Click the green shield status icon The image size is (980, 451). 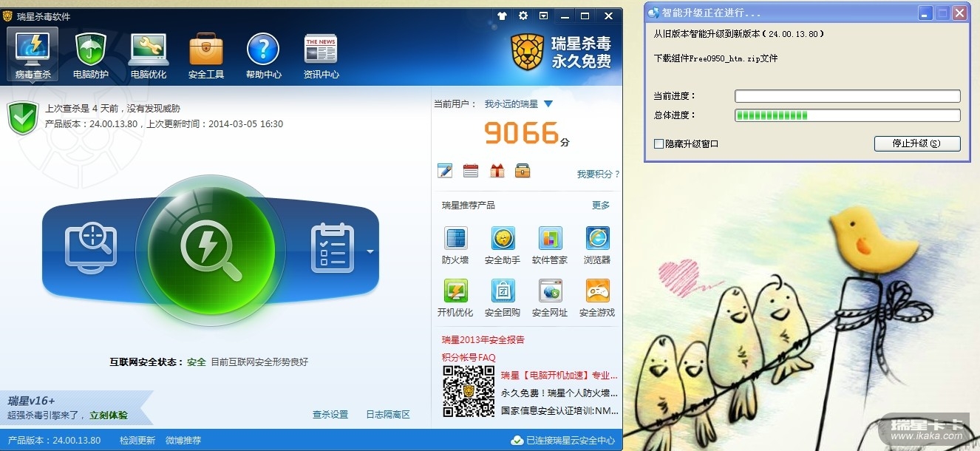pos(23,118)
